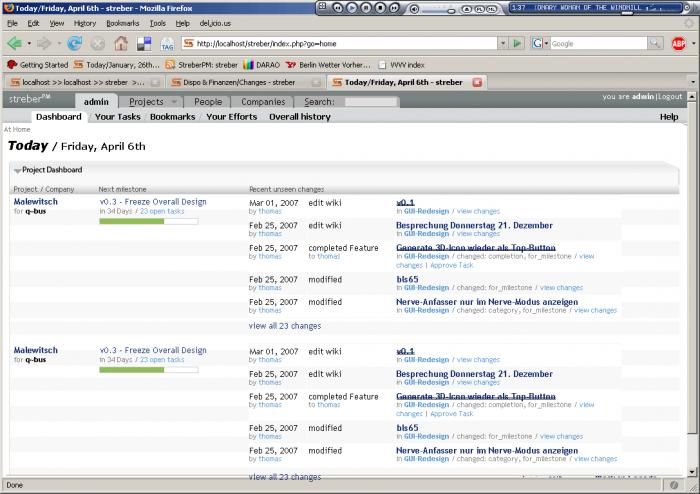
Task: Click the streber logo
Action: [29, 99]
